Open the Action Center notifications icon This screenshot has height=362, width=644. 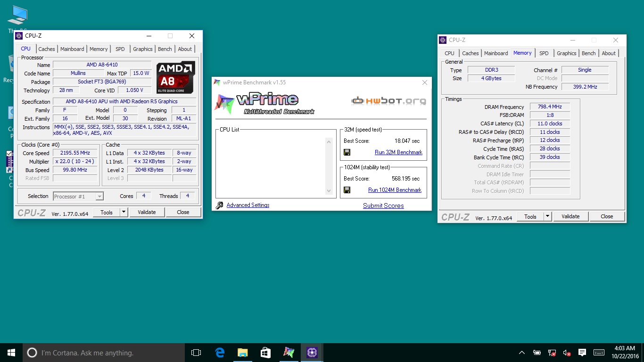pyautogui.click(x=582, y=353)
